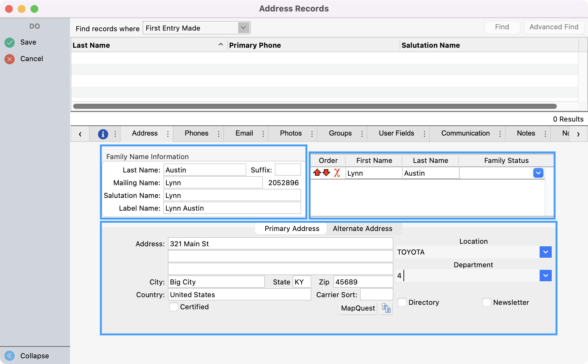Click the red Cancel X icon
This screenshot has height=364, width=588.
pos(10,59)
